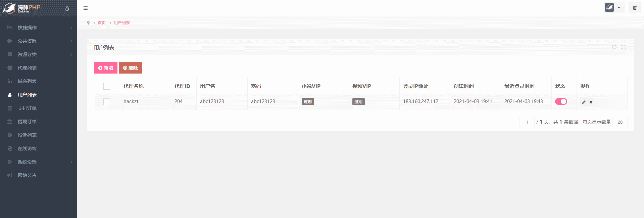This screenshot has height=218, width=644.
Task: Check the select-all checkbox in table header
Action: click(107, 86)
